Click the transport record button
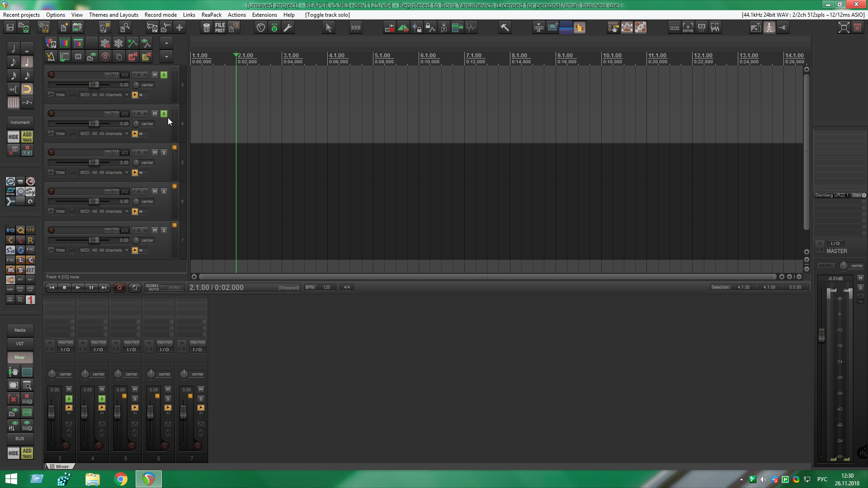This screenshot has width=868, height=488. pos(119,288)
